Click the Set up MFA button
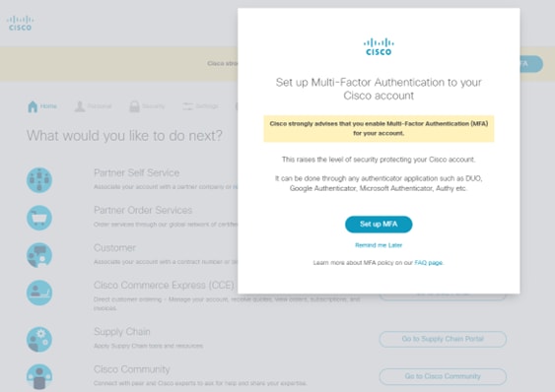The height and width of the screenshot is (392, 555). (x=379, y=225)
